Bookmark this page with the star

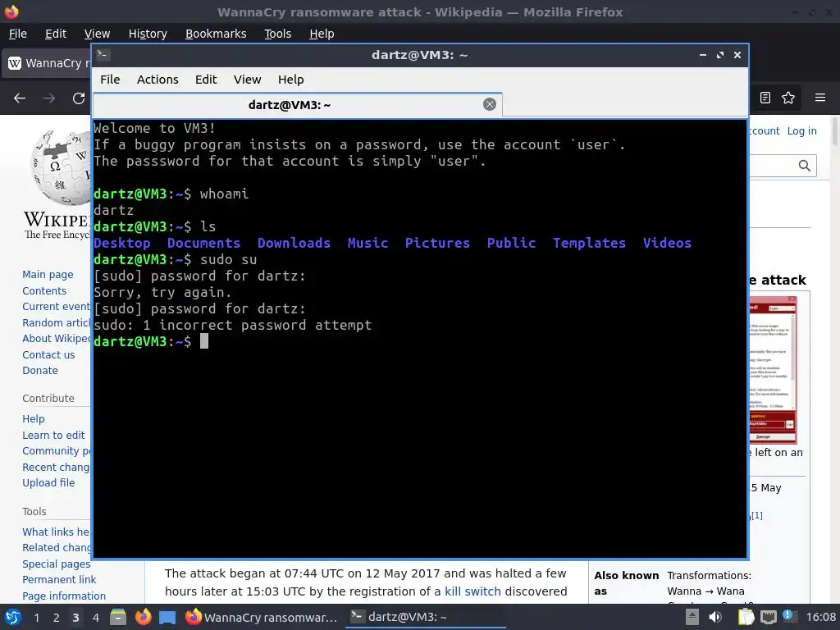pos(788,98)
